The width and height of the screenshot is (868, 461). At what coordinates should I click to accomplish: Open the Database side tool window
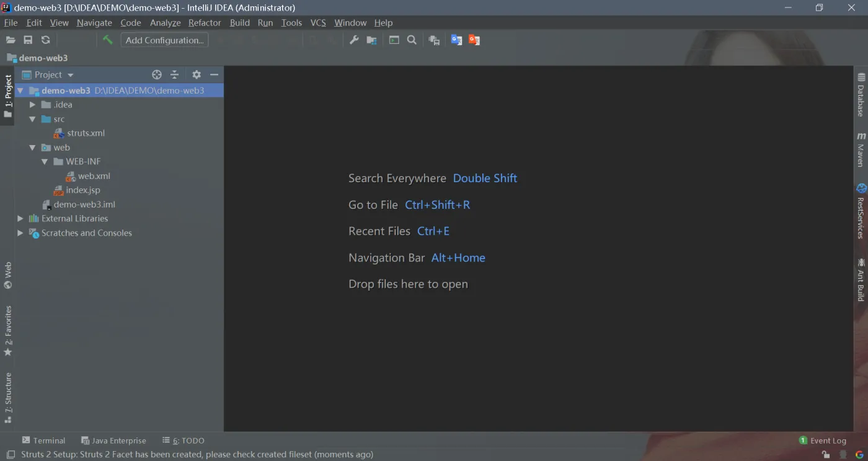[x=861, y=94]
